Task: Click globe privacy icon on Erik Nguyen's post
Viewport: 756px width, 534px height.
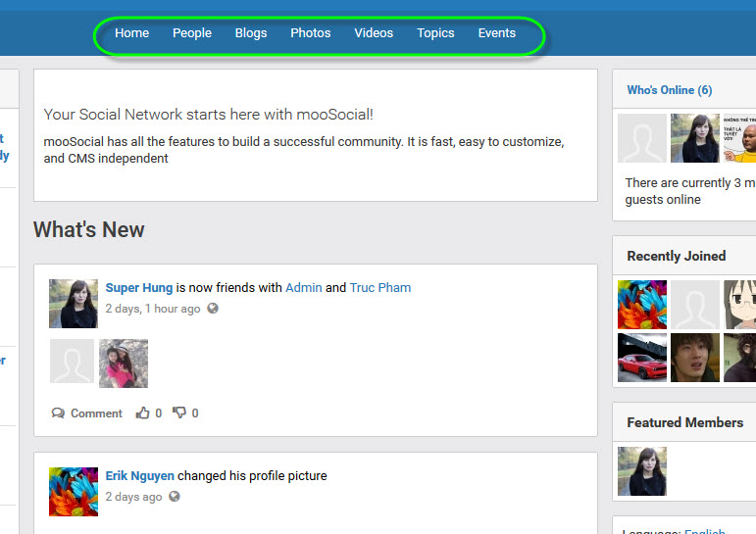Action: pyautogui.click(x=175, y=497)
